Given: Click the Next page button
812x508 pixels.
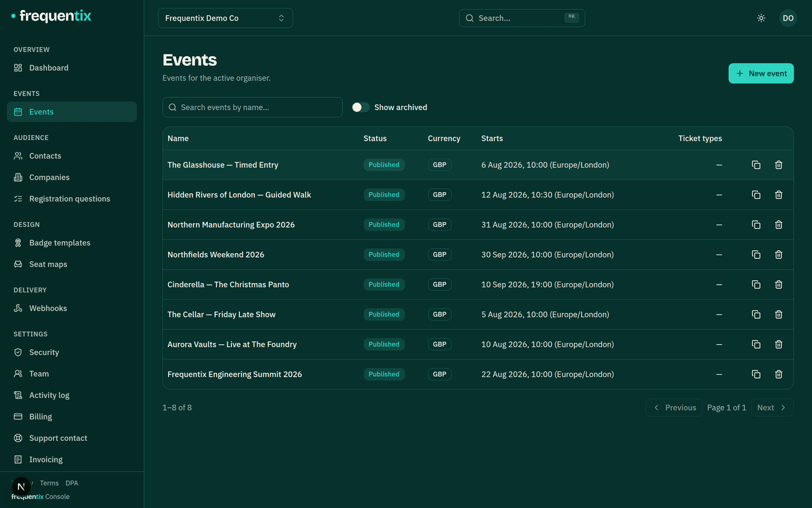Looking at the screenshot, I should click(x=772, y=407).
